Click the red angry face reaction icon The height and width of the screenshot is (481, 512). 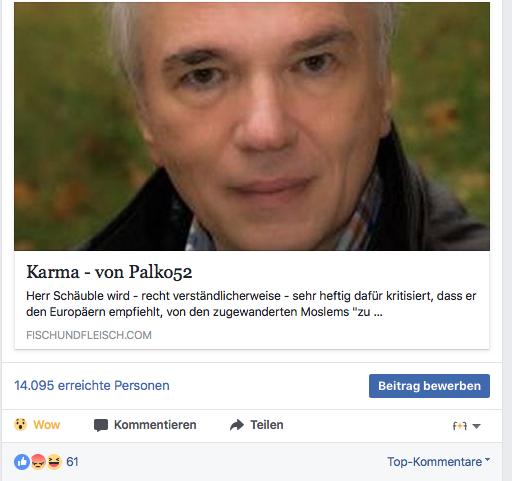click(38, 462)
